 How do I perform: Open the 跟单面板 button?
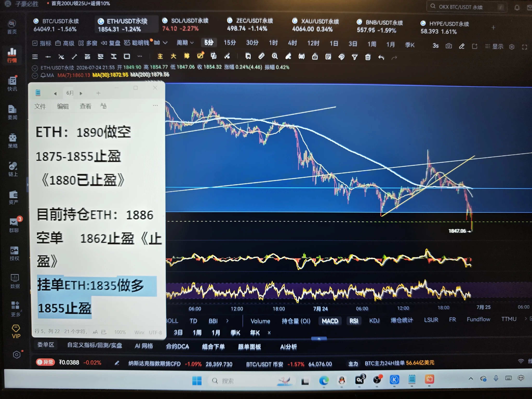249,347
